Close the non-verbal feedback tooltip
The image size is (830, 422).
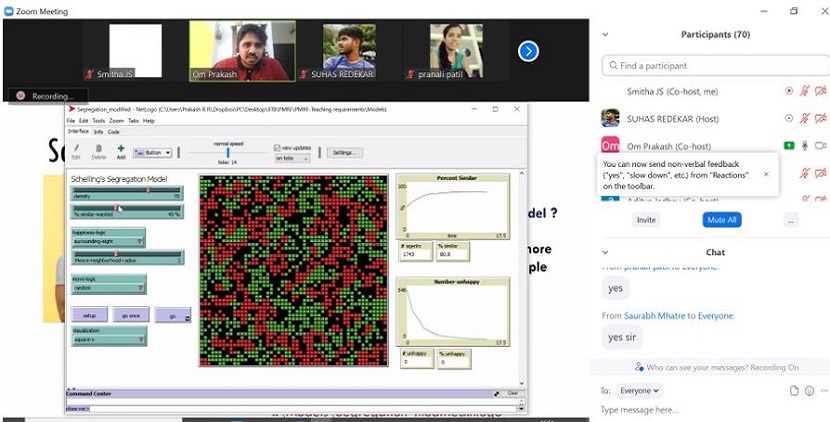(766, 174)
